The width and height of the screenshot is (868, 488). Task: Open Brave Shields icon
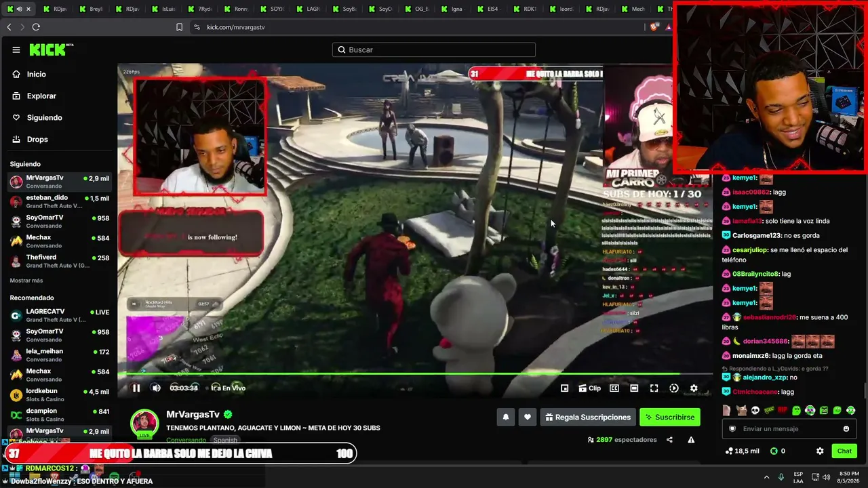click(654, 27)
